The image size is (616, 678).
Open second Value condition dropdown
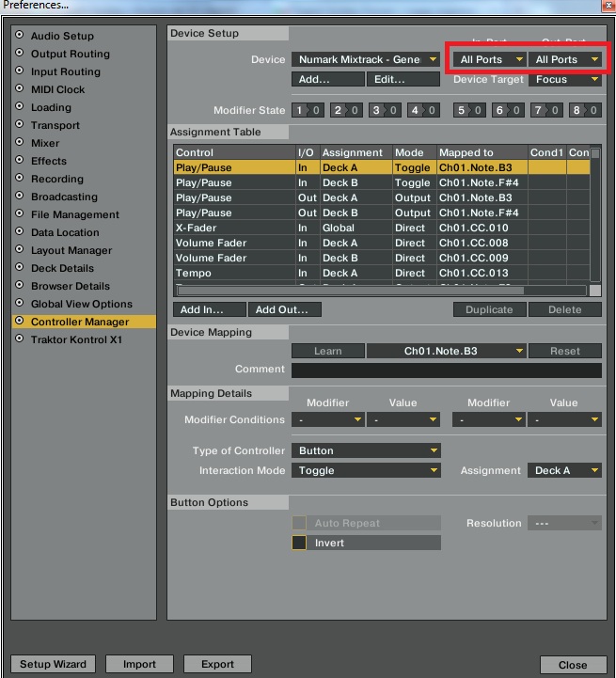(564, 419)
